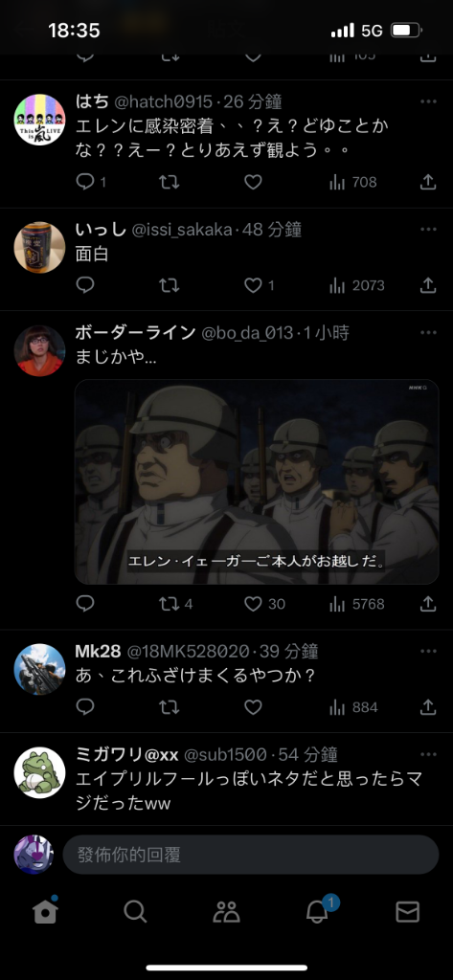Go to the Home tab
Viewport: 453px width, 980px height.
[45, 912]
